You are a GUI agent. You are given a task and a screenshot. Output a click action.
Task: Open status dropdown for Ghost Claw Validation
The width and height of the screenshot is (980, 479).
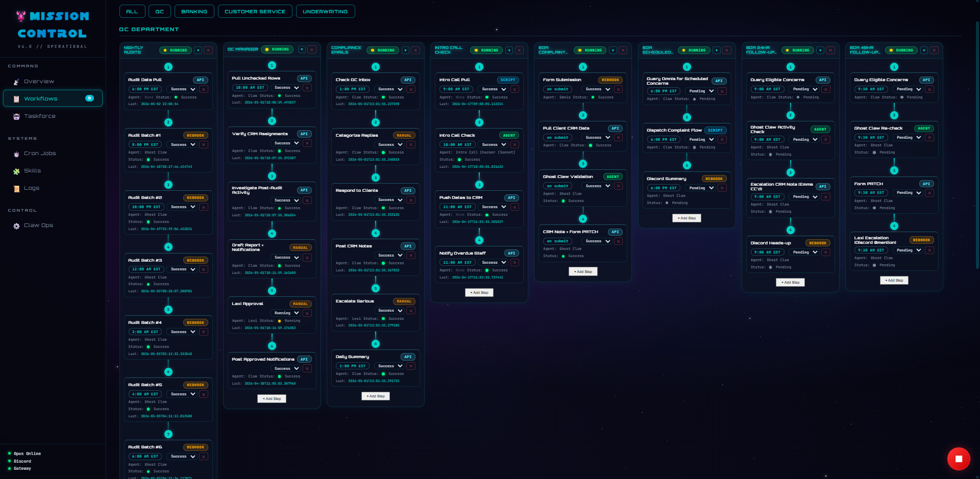(597, 186)
